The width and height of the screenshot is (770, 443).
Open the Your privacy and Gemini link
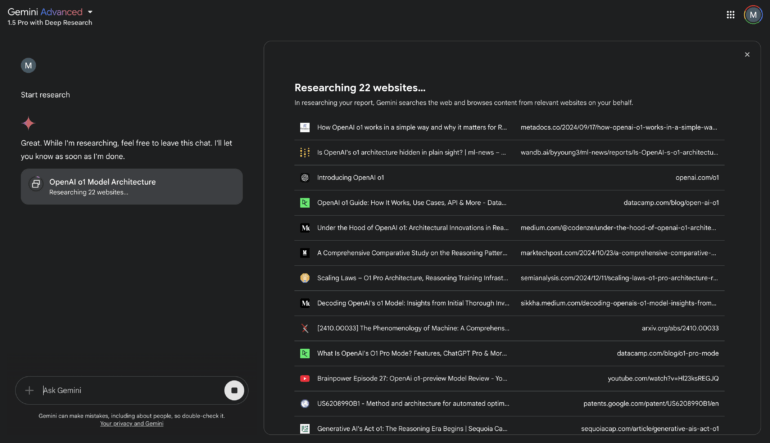pos(131,424)
